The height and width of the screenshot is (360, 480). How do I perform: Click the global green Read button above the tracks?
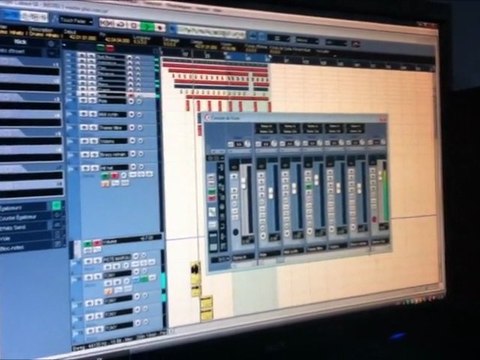[x=100, y=47]
